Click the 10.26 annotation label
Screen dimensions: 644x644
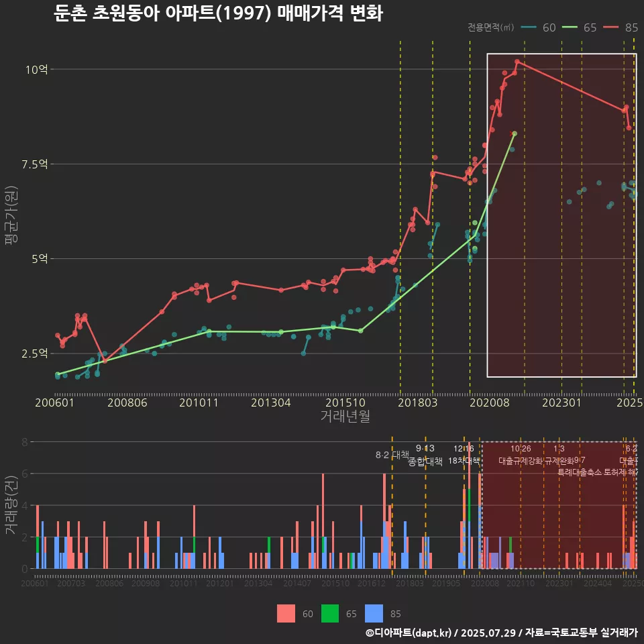click(x=521, y=449)
